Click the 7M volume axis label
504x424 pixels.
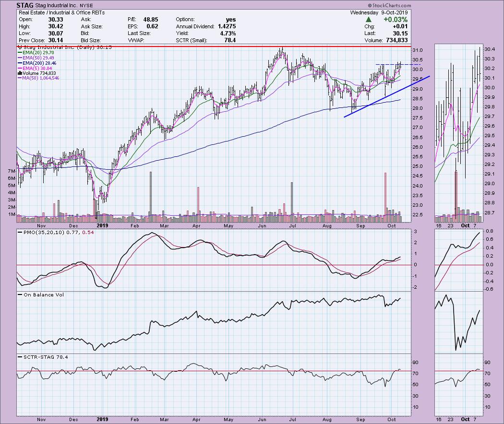tap(12, 171)
